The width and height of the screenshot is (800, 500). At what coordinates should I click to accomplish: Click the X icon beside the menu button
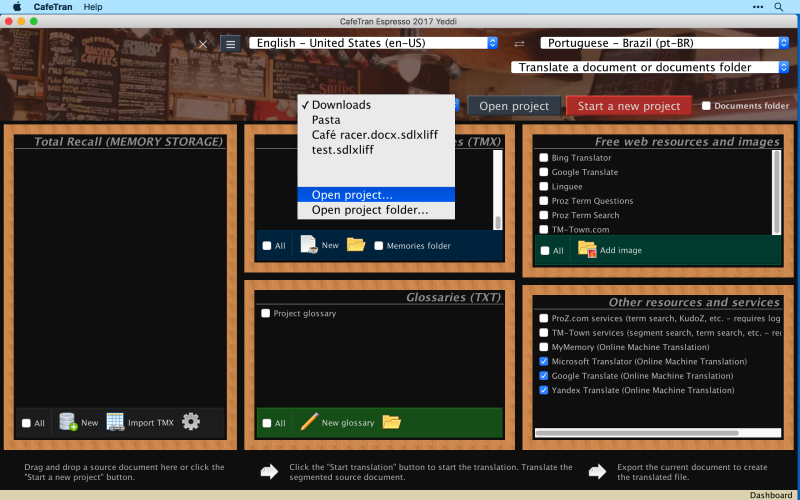click(203, 44)
